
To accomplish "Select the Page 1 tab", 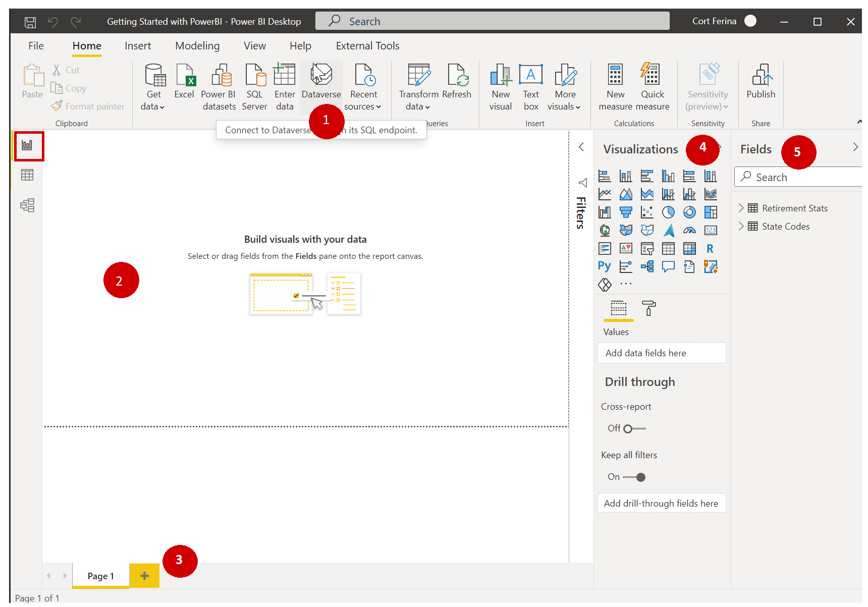I will (101, 576).
